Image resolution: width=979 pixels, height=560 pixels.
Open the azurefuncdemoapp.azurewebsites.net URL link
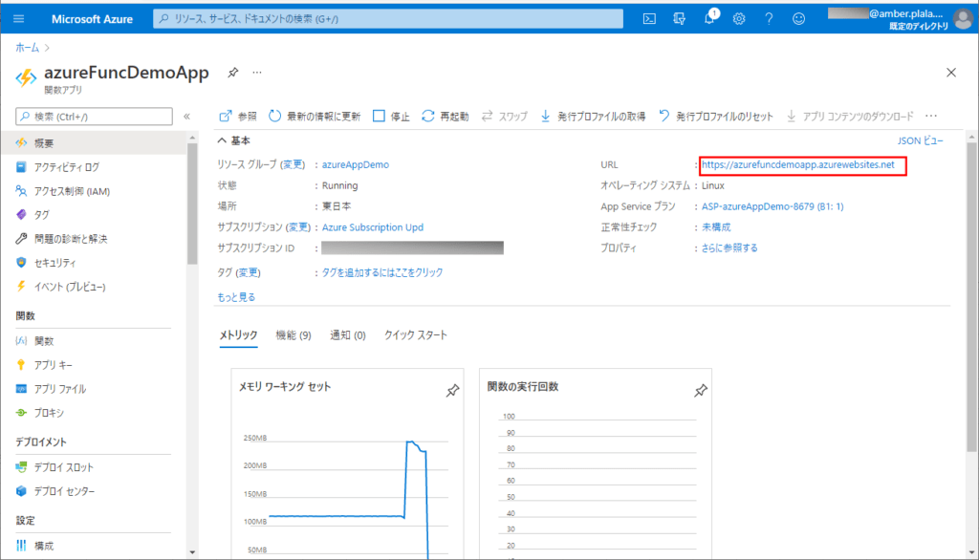tap(801, 164)
